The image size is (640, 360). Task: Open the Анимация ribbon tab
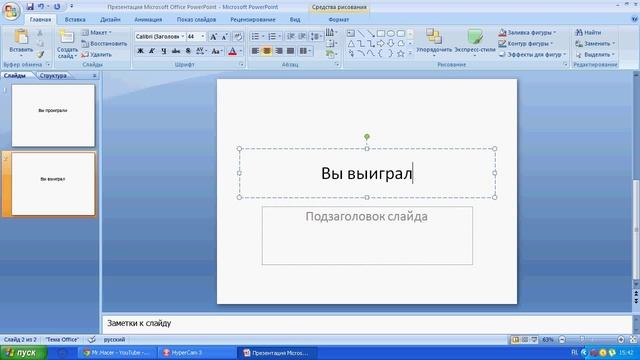pos(148,19)
